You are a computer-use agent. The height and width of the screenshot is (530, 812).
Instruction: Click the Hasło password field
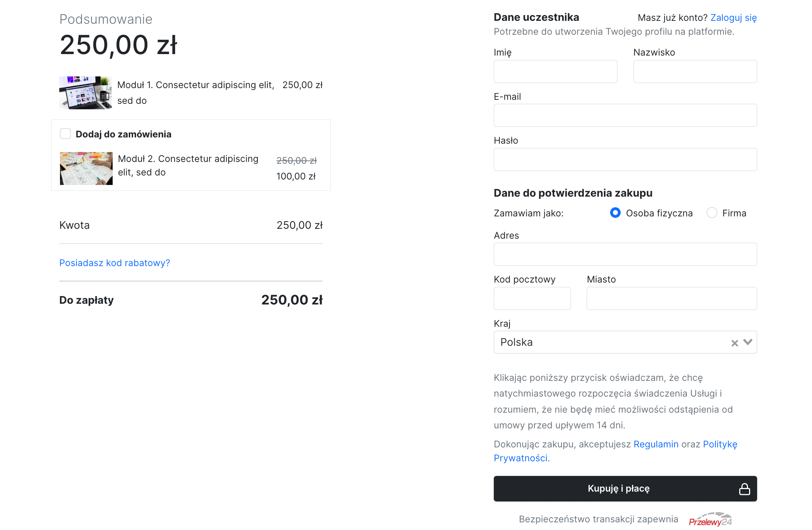coord(625,160)
